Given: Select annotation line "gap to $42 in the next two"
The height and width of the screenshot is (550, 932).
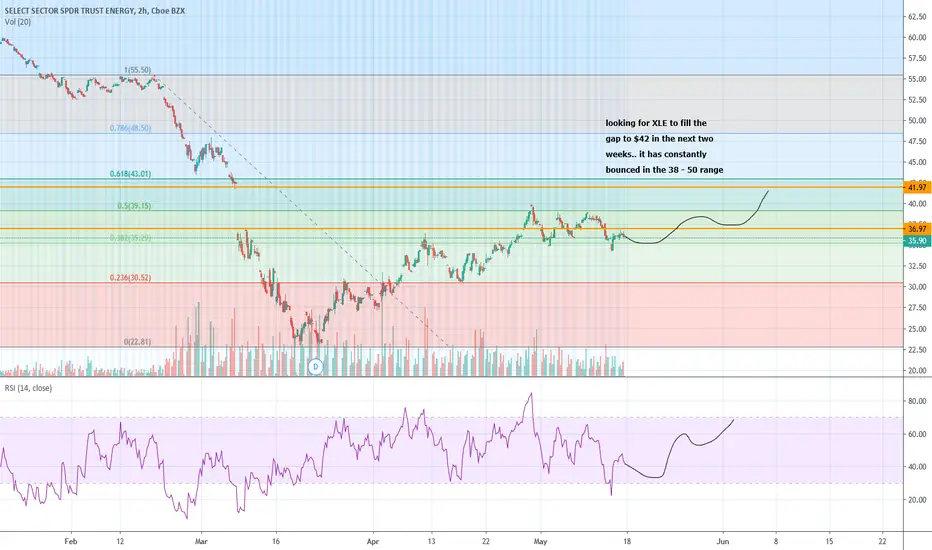Looking at the screenshot, I should click(660, 139).
